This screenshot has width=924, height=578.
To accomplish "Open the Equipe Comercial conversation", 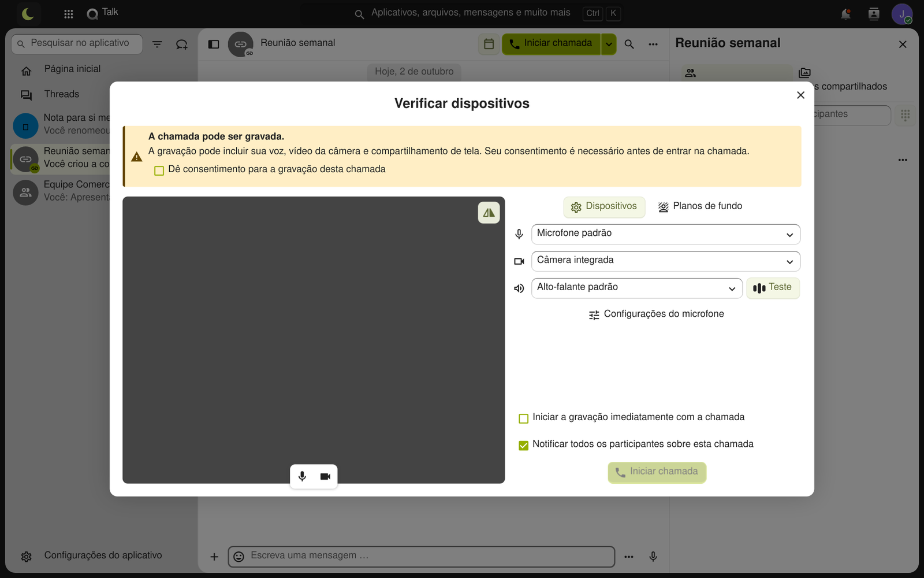I will [61, 191].
